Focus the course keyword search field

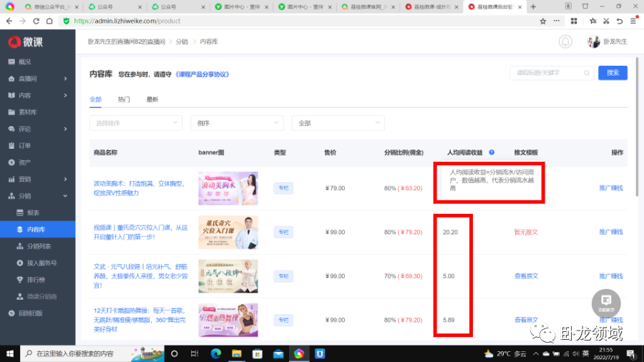[x=552, y=73]
